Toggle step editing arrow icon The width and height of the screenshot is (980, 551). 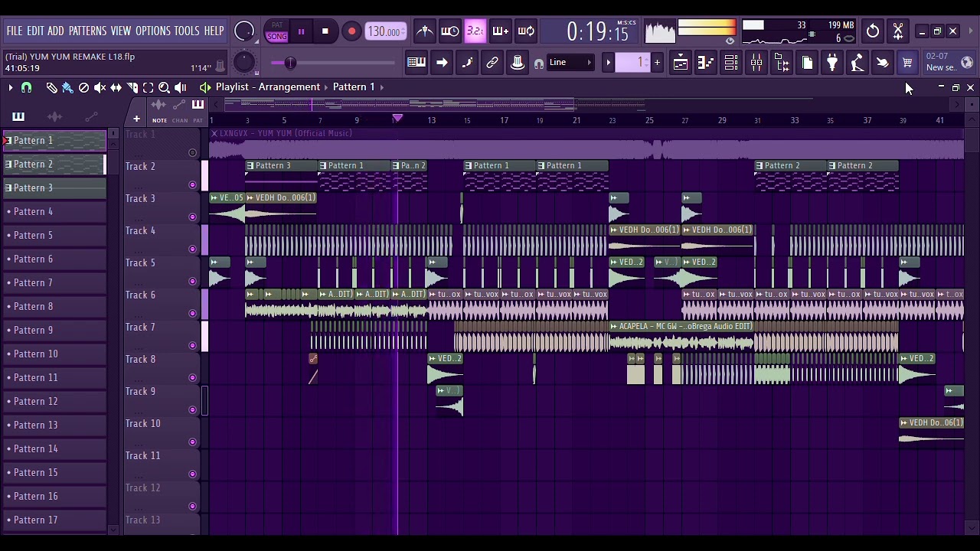click(x=442, y=63)
